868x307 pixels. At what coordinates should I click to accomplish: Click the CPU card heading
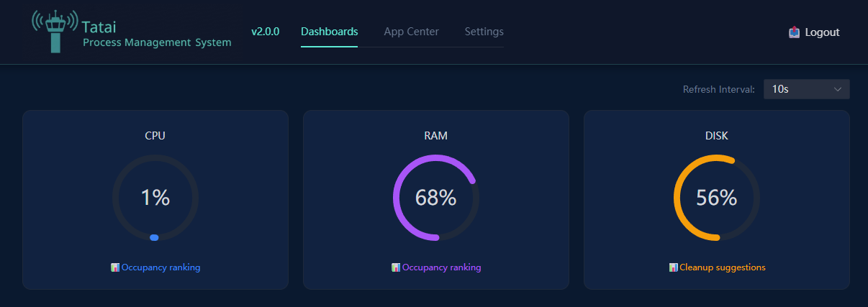tap(155, 135)
